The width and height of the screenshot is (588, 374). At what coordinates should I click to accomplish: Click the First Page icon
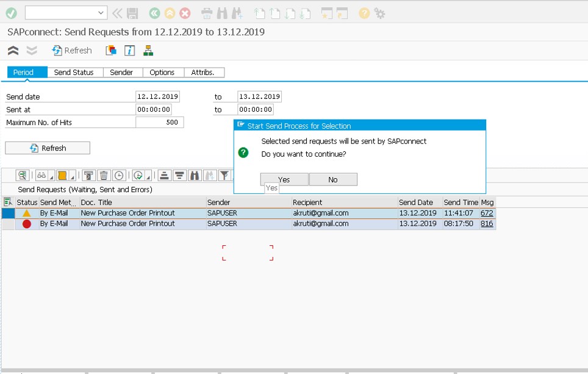[x=259, y=13]
